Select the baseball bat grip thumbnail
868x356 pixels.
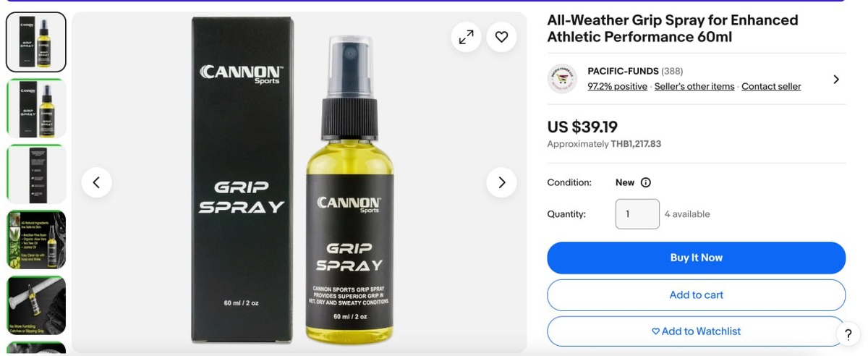point(36,305)
